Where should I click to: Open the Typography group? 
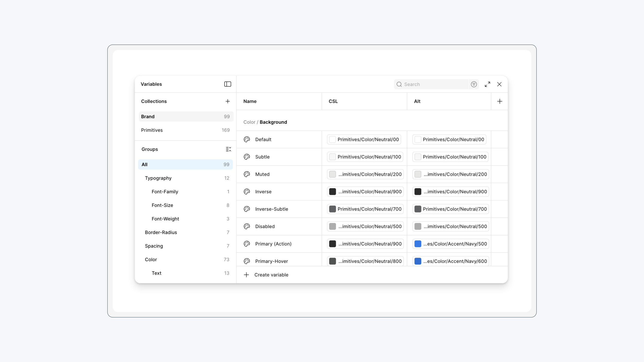[158, 178]
